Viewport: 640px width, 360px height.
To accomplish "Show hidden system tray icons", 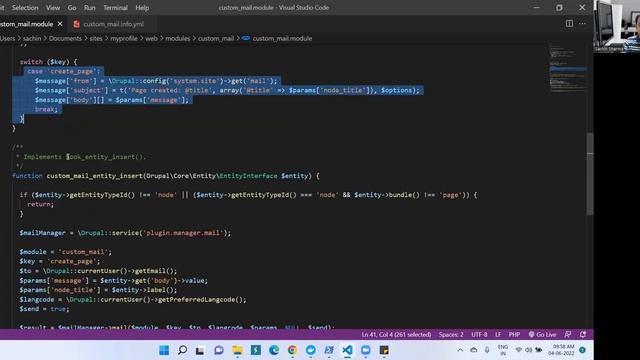I will (460, 350).
